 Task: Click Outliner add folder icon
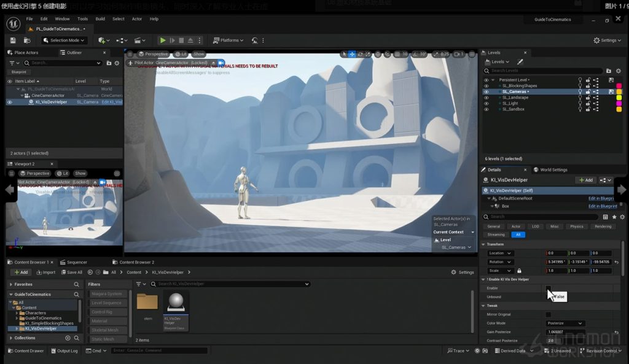(109, 63)
